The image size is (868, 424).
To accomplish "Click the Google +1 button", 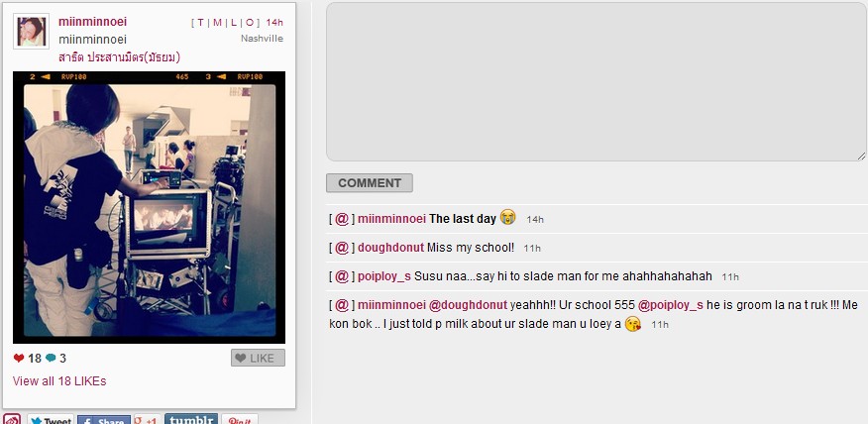I will tap(147, 419).
